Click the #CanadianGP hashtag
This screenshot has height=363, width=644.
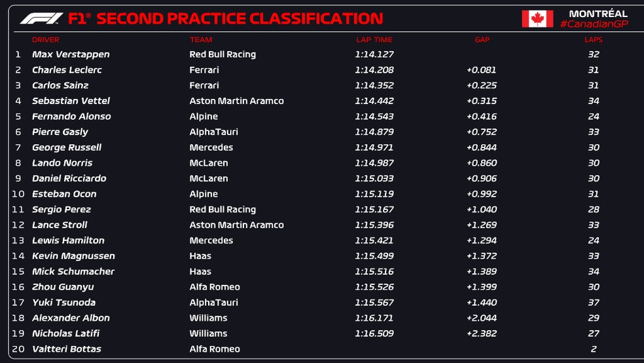594,24
